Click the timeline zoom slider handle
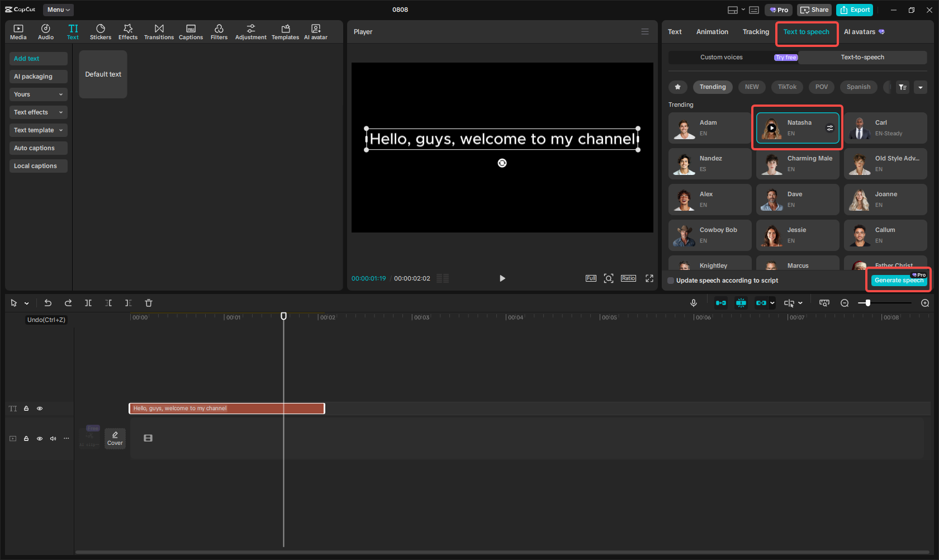 pyautogui.click(x=867, y=303)
